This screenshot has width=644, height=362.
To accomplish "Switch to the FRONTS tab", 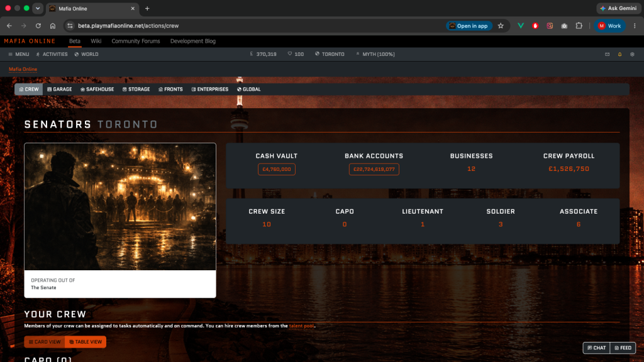I will [x=170, y=89].
